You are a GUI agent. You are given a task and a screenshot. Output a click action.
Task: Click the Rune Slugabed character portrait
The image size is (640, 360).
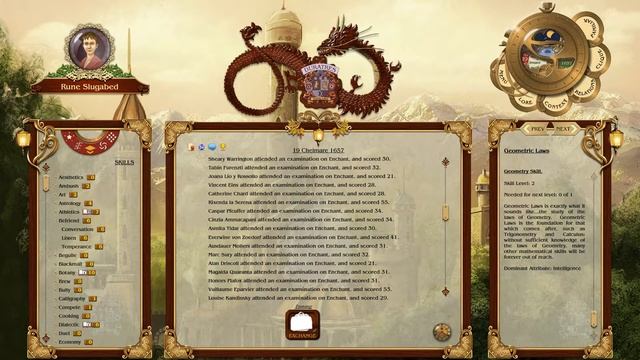(89, 48)
